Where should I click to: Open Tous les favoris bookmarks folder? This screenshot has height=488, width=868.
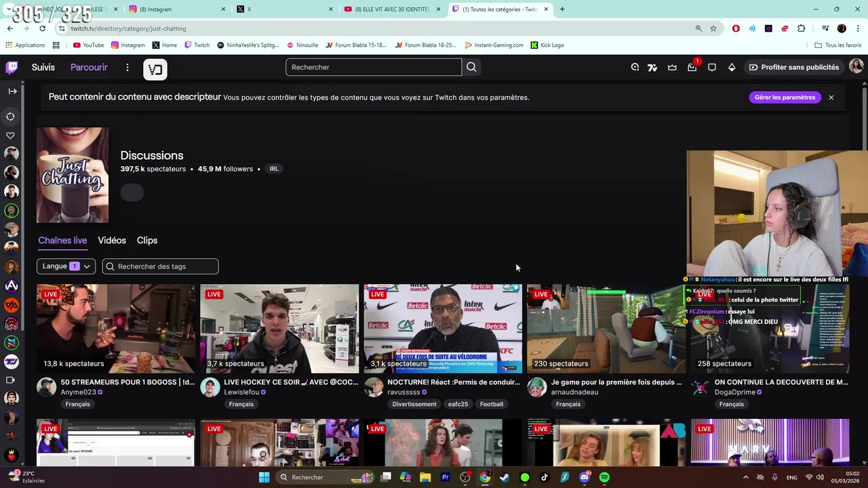pos(838,45)
